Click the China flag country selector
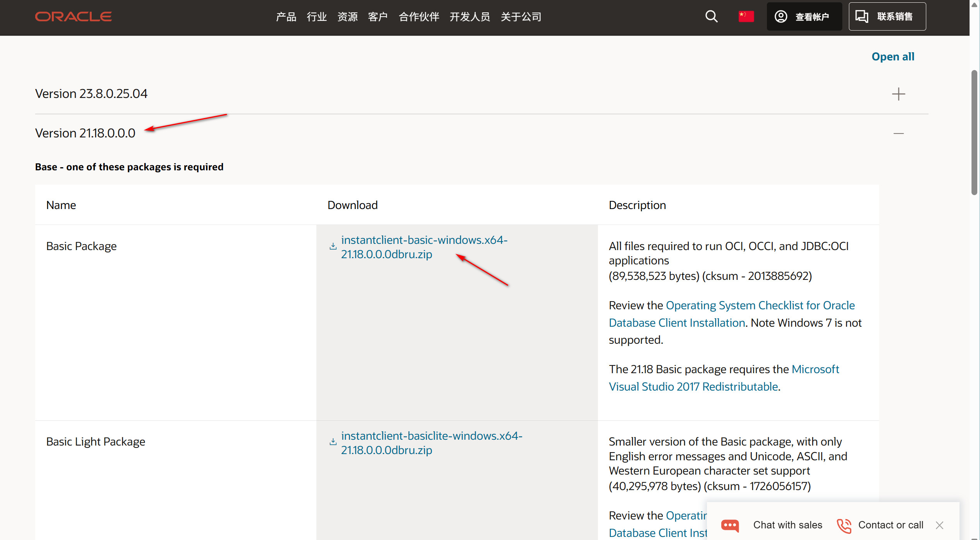The image size is (980, 540). [x=746, y=17]
